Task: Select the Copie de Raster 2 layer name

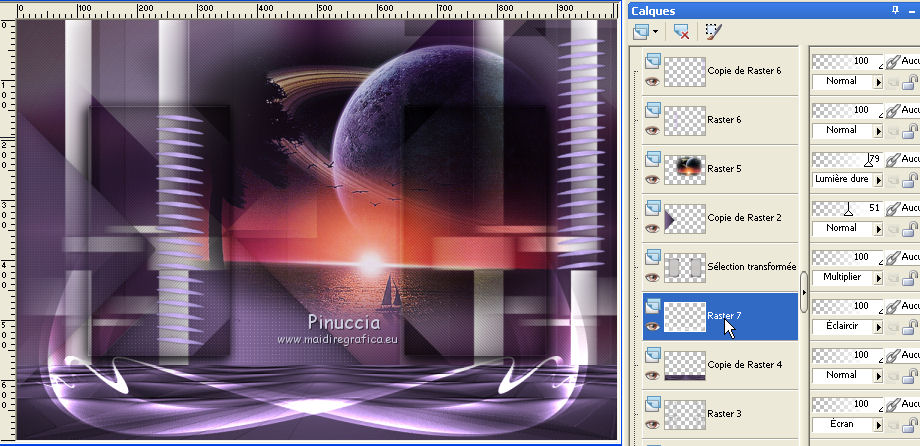Action: [745, 218]
